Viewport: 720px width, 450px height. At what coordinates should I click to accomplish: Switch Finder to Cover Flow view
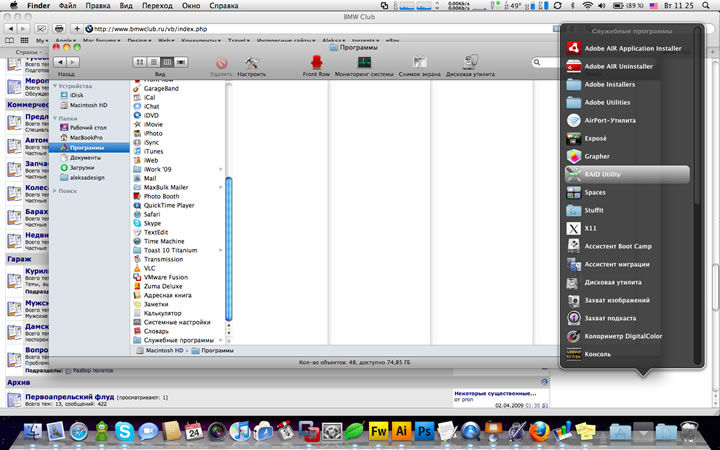point(181,62)
